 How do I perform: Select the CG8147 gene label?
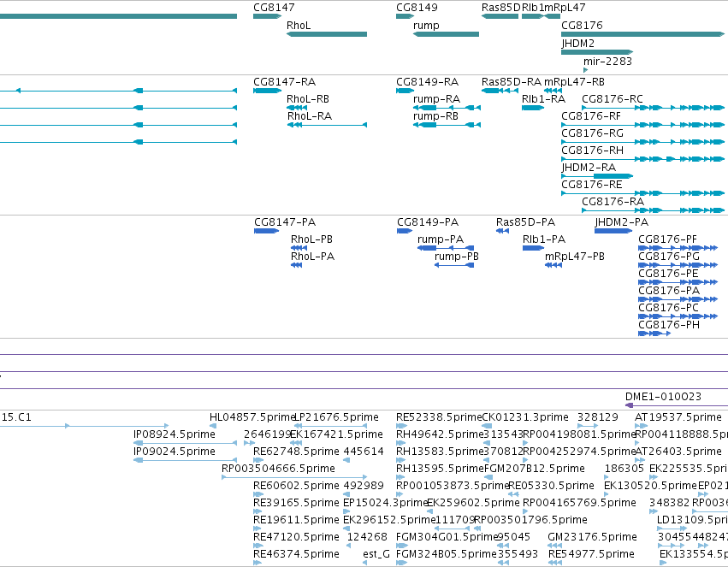point(274,8)
